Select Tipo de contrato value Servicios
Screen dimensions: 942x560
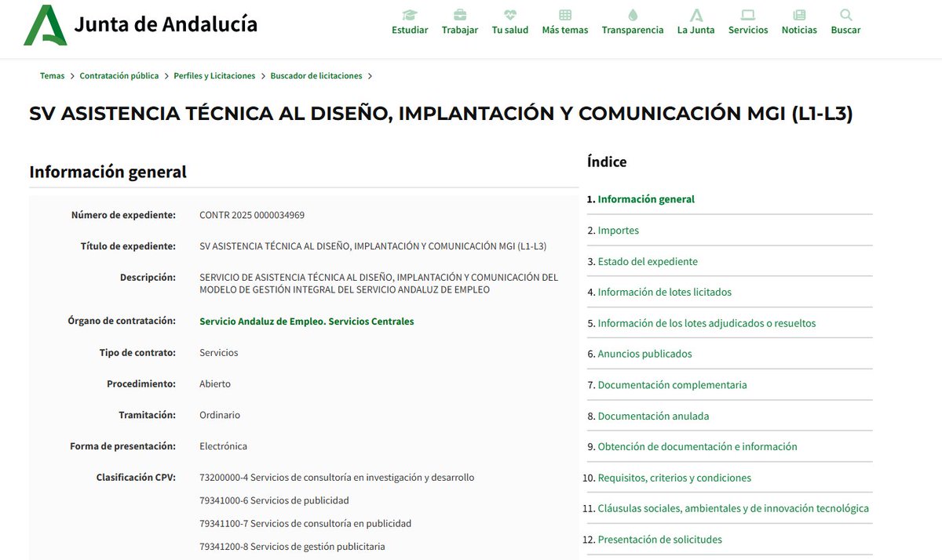pos(219,353)
